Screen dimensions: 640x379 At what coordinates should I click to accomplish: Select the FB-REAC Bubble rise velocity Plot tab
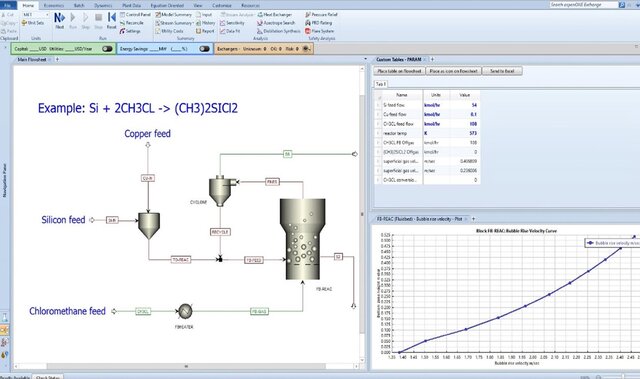pyautogui.click(x=419, y=219)
